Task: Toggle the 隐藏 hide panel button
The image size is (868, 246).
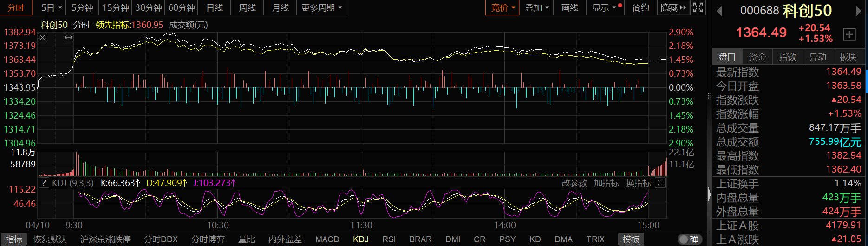Action: [x=673, y=7]
